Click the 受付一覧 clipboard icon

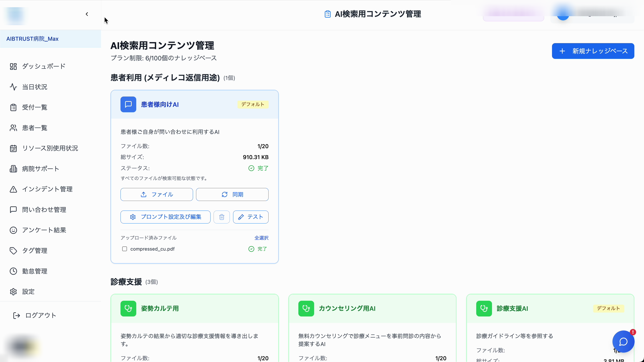[13, 107]
